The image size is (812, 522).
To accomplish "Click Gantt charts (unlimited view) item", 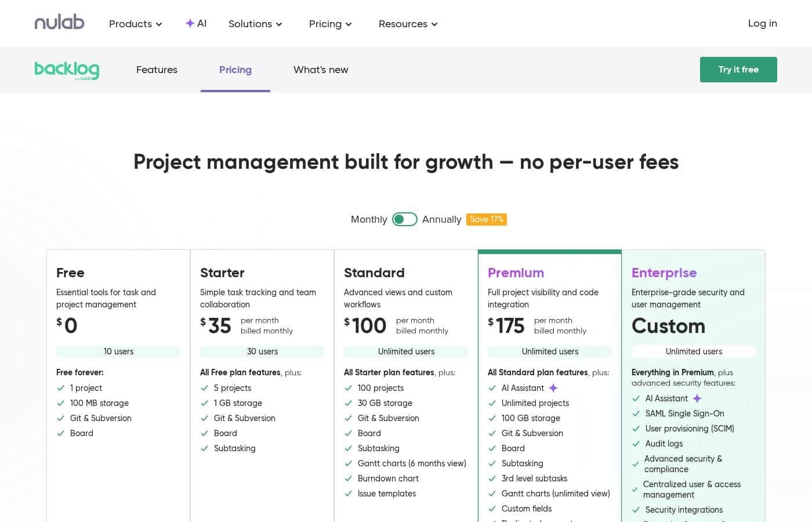I will tap(556, 494).
